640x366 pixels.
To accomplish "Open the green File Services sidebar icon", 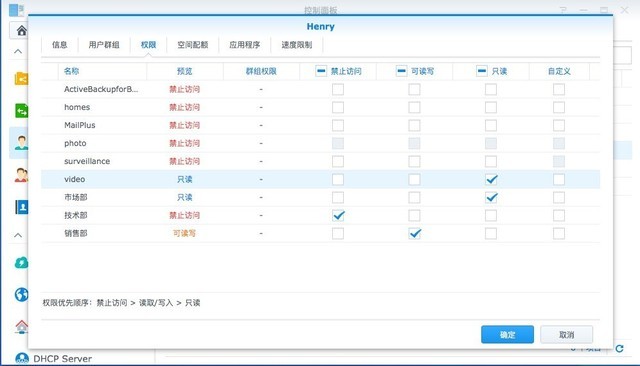I will click(21, 111).
